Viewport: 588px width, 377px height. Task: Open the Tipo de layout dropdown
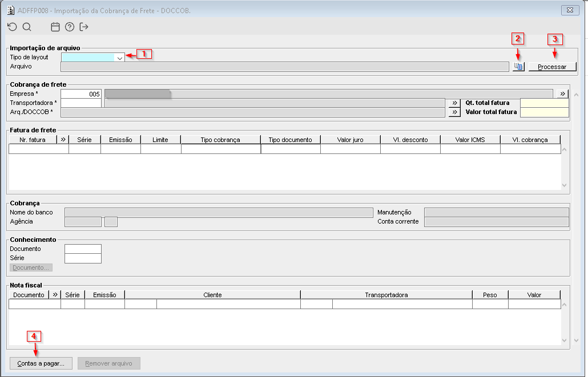[120, 58]
